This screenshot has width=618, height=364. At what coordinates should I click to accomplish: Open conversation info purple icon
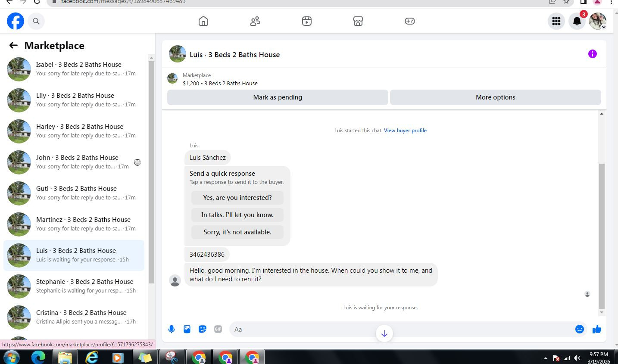coord(593,54)
